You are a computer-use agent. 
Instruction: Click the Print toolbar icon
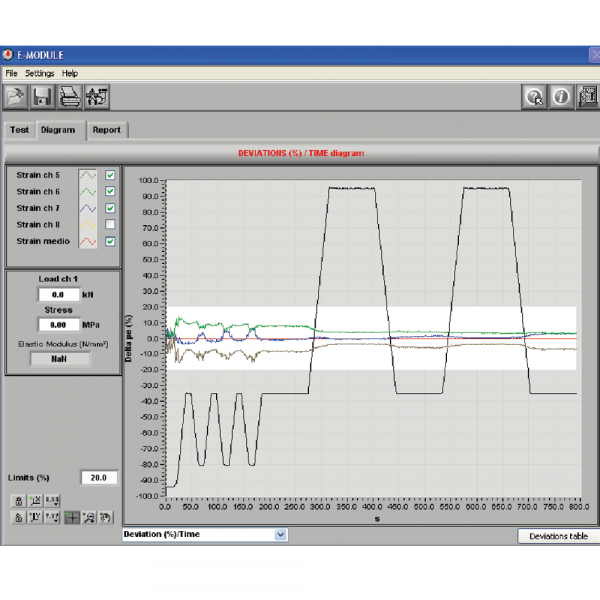tap(70, 97)
